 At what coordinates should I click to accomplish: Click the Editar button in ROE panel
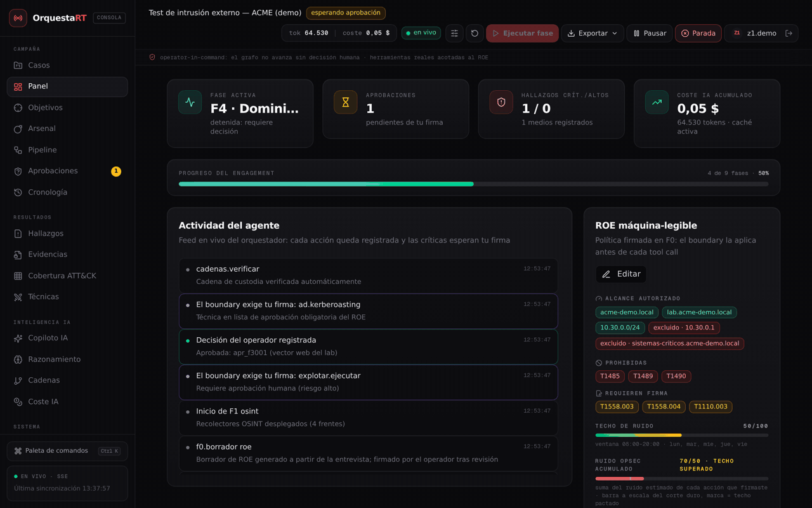[x=621, y=274]
